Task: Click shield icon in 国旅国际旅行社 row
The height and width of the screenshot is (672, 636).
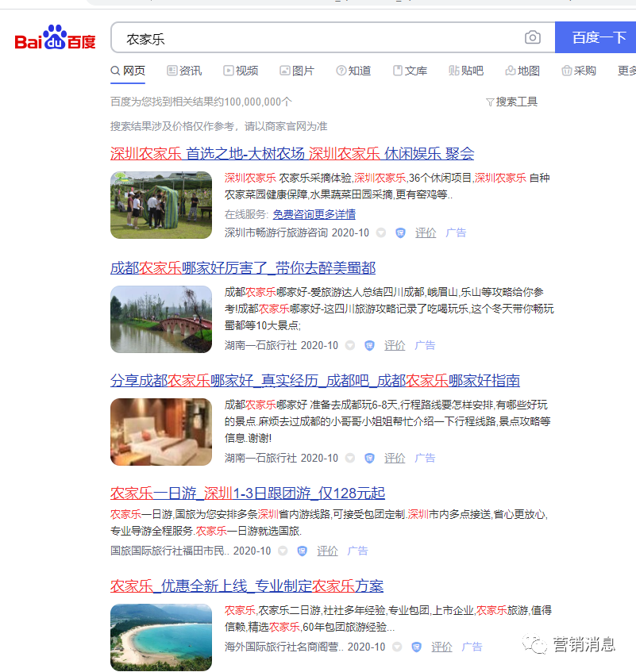Action: point(302,551)
